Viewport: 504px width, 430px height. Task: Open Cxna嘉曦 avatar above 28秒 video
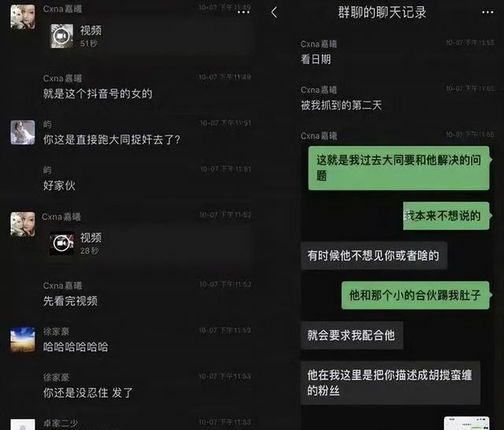click(23, 224)
